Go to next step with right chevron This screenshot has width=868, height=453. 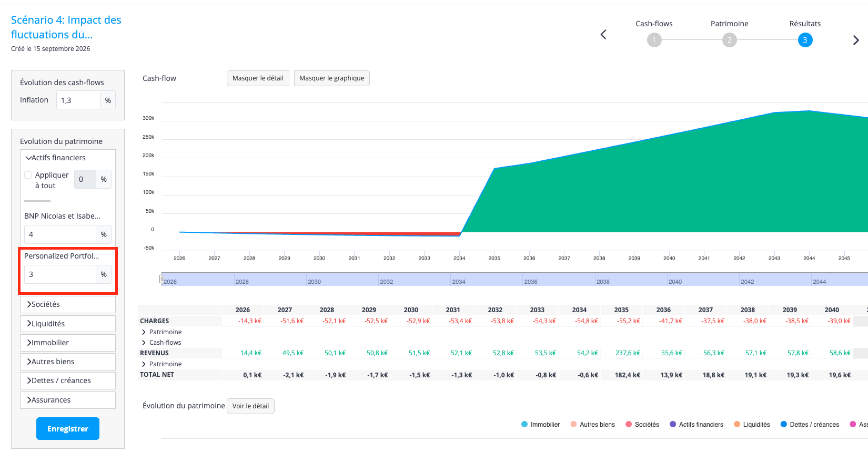click(856, 40)
